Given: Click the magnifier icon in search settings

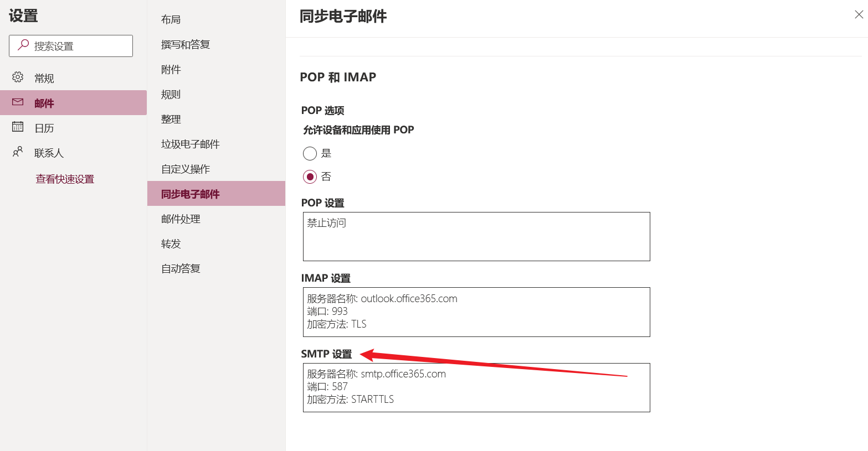Looking at the screenshot, I should [23, 45].
